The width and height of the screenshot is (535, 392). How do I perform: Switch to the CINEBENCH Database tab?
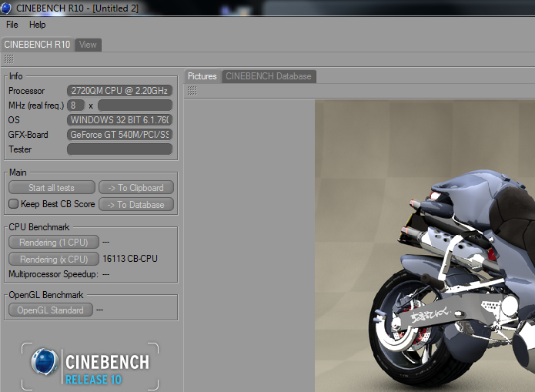269,76
